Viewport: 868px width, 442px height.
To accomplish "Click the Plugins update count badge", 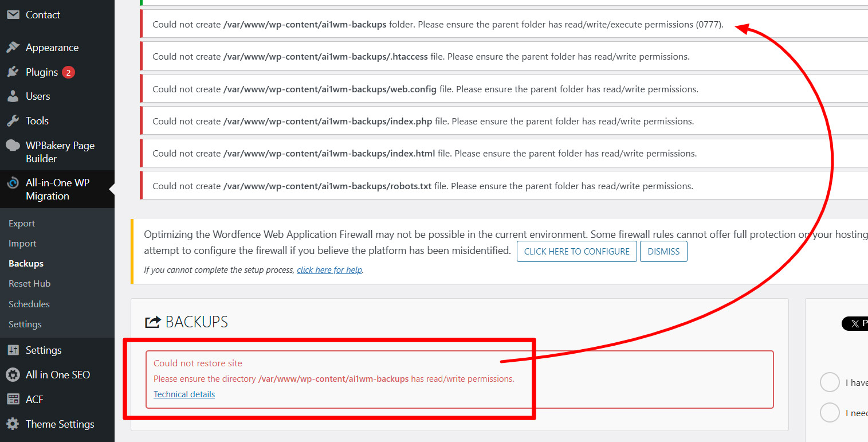I will tap(68, 72).
